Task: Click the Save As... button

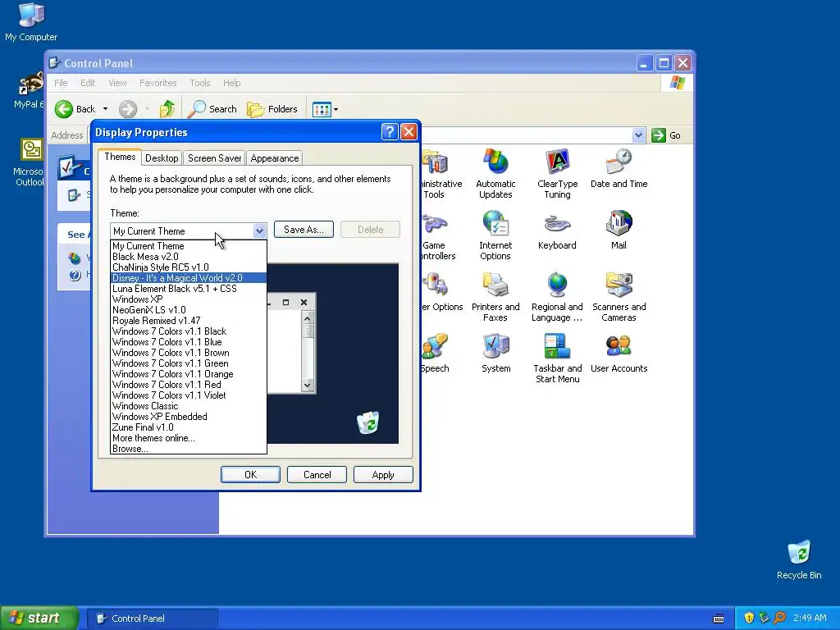Action: (x=304, y=230)
